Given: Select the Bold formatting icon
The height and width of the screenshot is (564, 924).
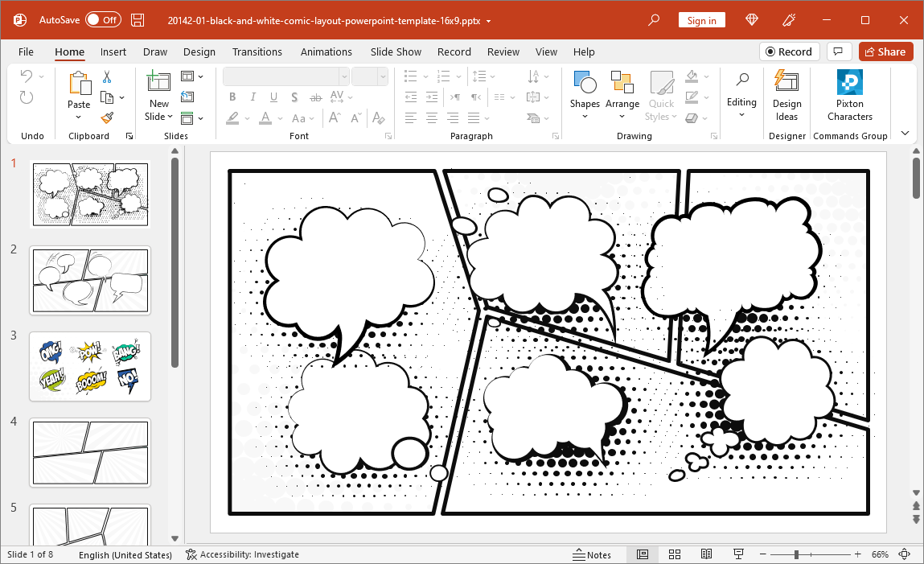Looking at the screenshot, I should coord(232,97).
